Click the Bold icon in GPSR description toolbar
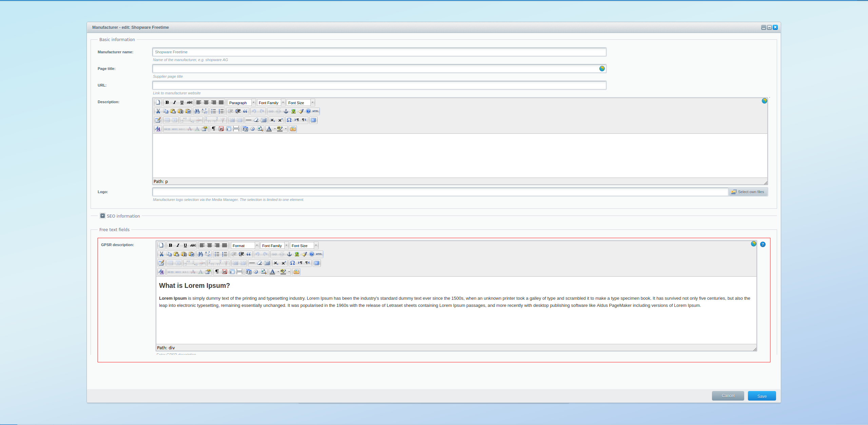 (170, 245)
